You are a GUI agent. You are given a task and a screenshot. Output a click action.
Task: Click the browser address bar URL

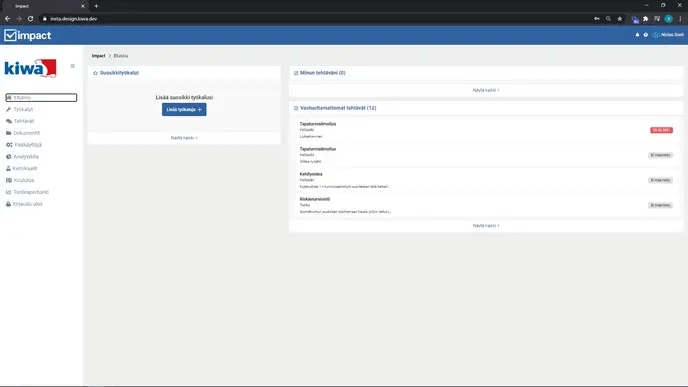(74, 19)
